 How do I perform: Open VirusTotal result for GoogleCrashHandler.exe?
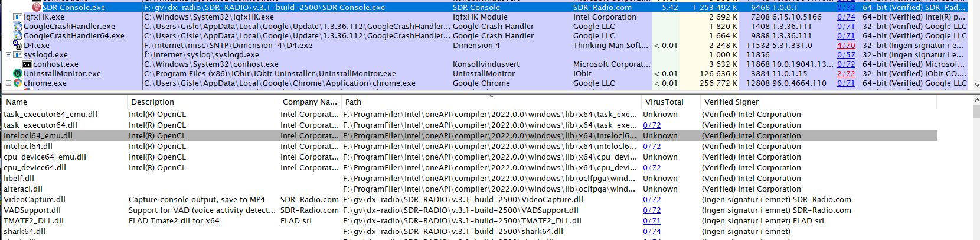click(x=846, y=27)
